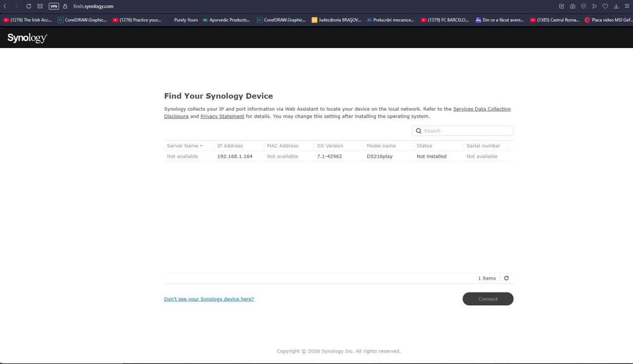Click 'Don't see your Synology device here?'

click(x=209, y=299)
